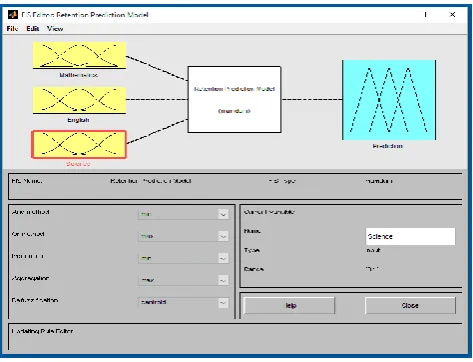Click the red Science label under the input
Viewport: 473px width, 362px height.
click(78, 164)
